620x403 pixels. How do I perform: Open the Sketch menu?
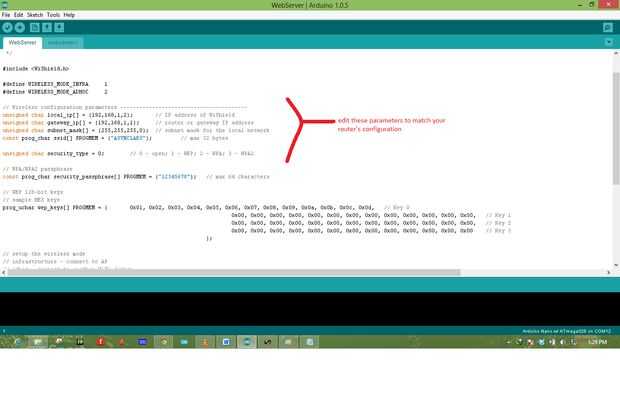35,15
